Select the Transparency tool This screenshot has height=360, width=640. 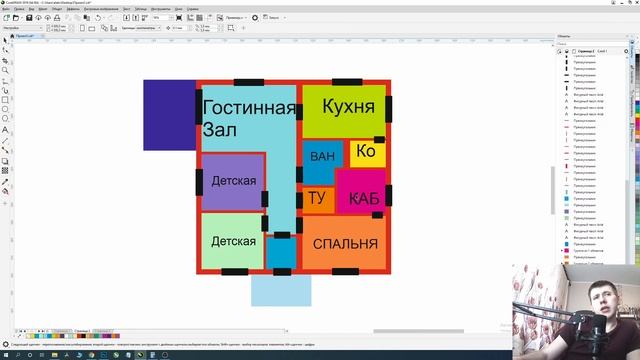coord(5,171)
